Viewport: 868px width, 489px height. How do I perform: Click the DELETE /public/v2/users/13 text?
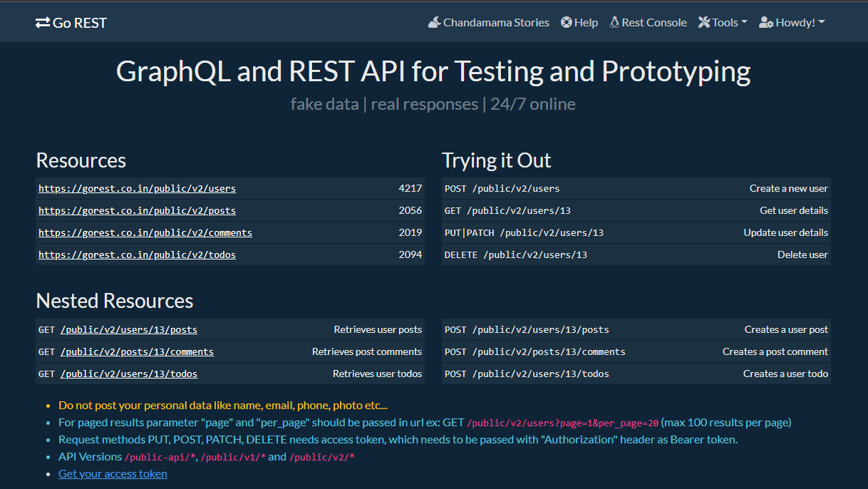coord(516,255)
